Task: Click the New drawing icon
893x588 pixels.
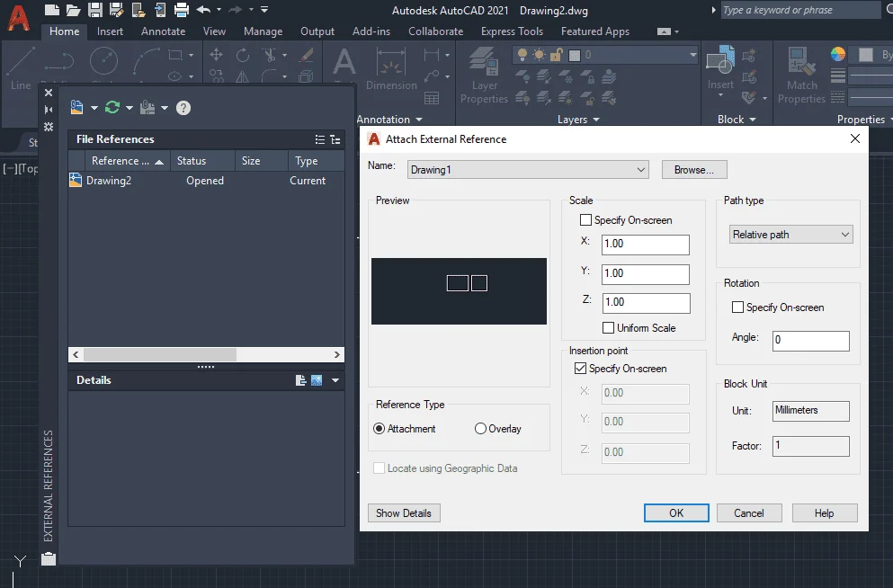Action: pyautogui.click(x=52, y=10)
